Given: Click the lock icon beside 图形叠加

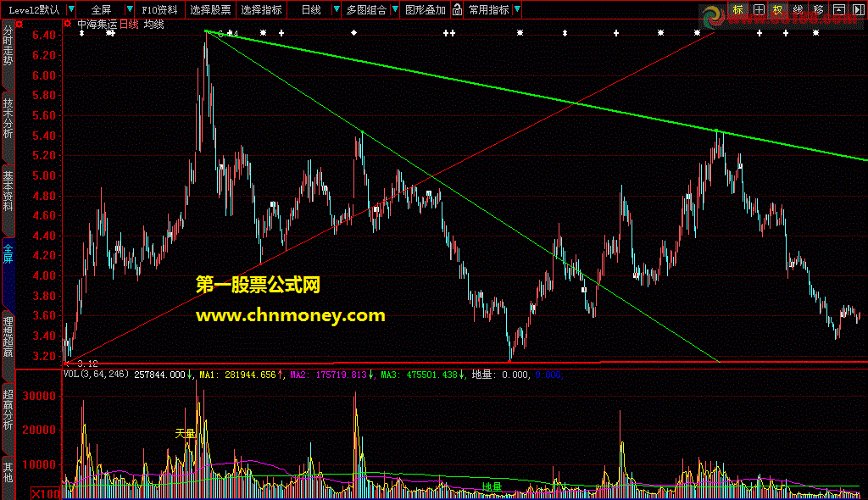Looking at the screenshot, I should point(457,9).
